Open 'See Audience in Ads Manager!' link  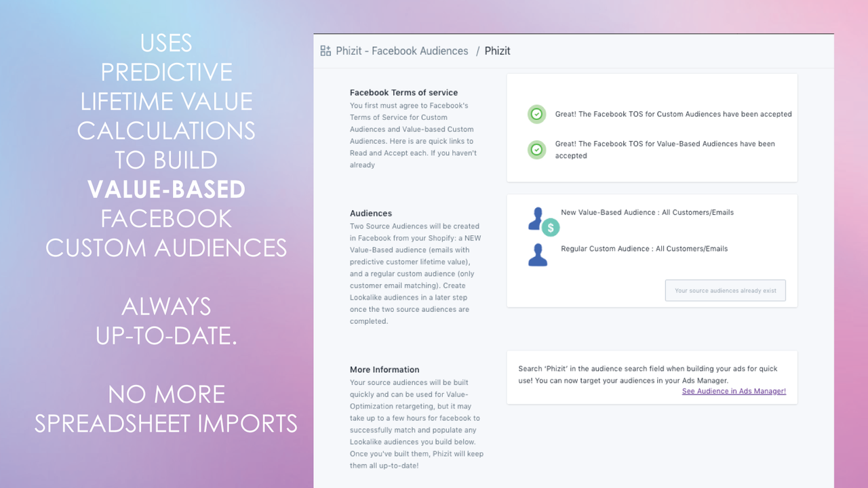734,391
